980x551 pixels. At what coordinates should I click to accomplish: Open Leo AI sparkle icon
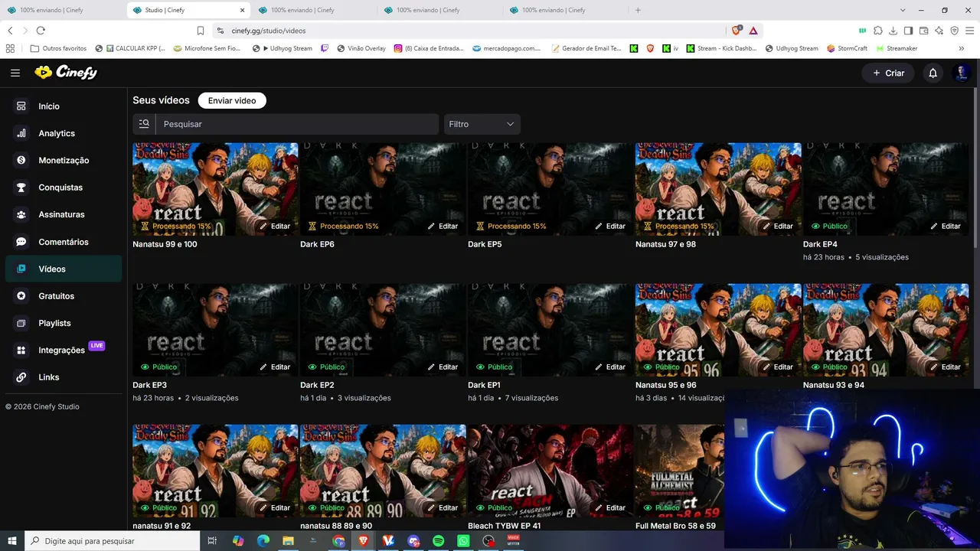click(939, 31)
